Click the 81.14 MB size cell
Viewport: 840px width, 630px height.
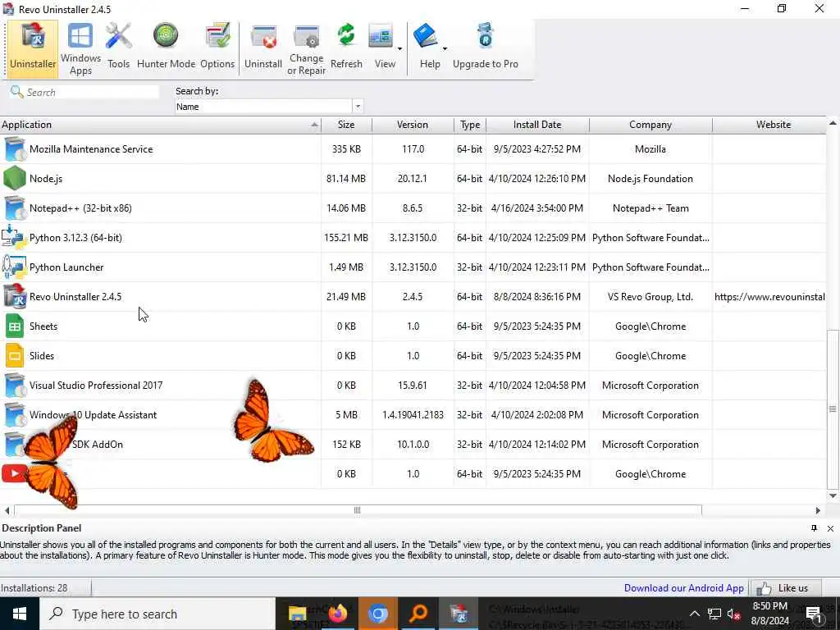[346, 178]
